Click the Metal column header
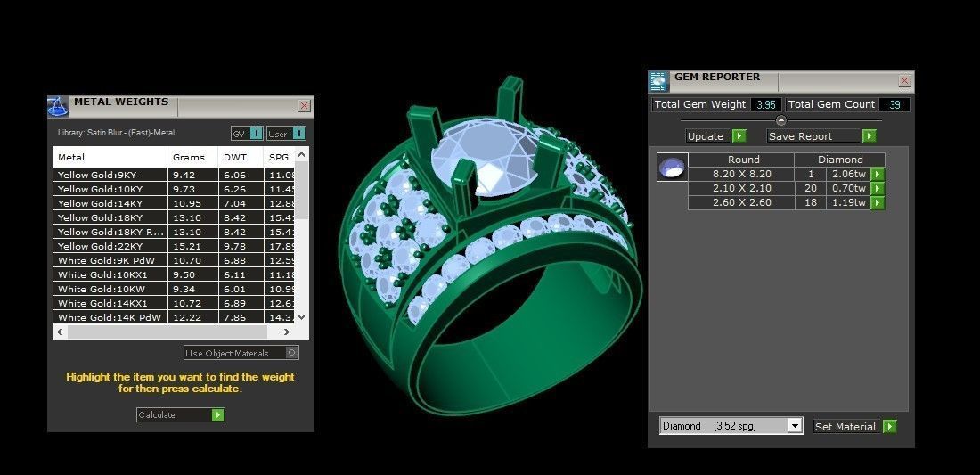The height and width of the screenshot is (475, 980). coord(110,157)
